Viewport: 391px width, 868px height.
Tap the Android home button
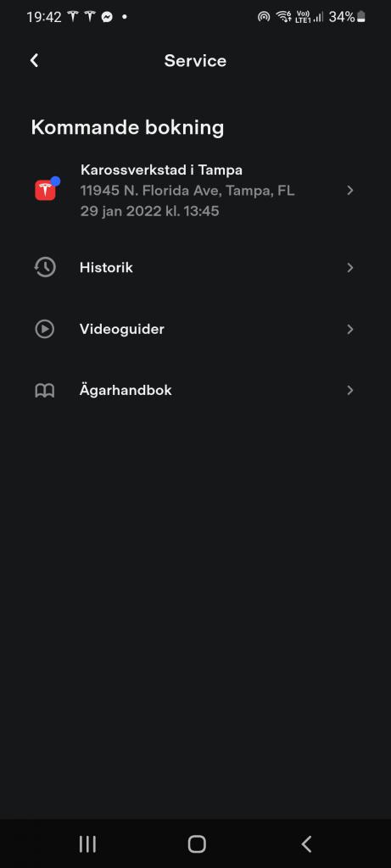(x=197, y=843)
